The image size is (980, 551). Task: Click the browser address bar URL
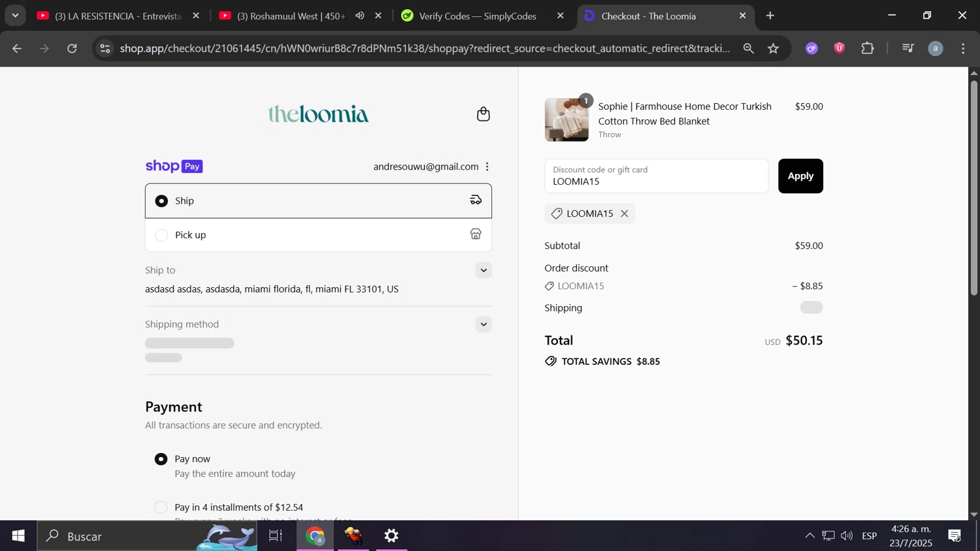point(425,48)
